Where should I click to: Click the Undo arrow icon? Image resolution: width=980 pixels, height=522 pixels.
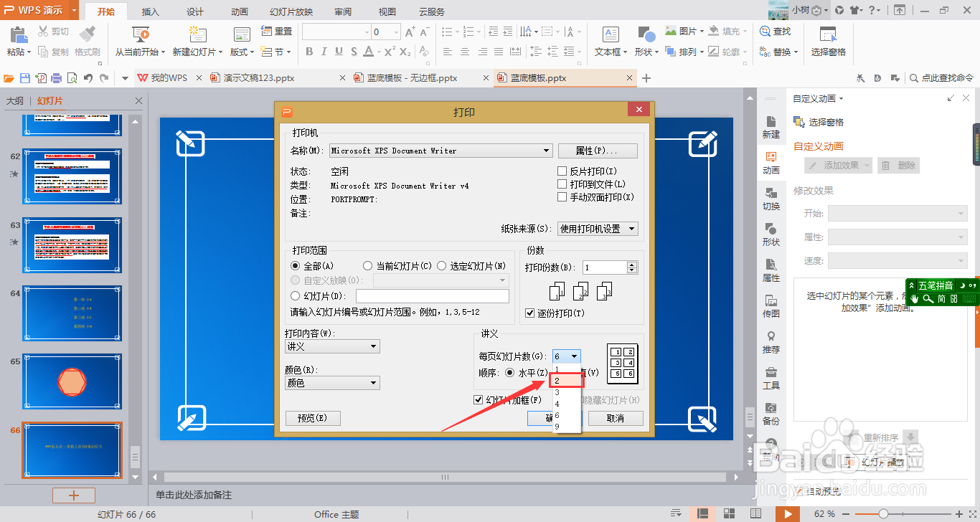(x=88, y=78)
